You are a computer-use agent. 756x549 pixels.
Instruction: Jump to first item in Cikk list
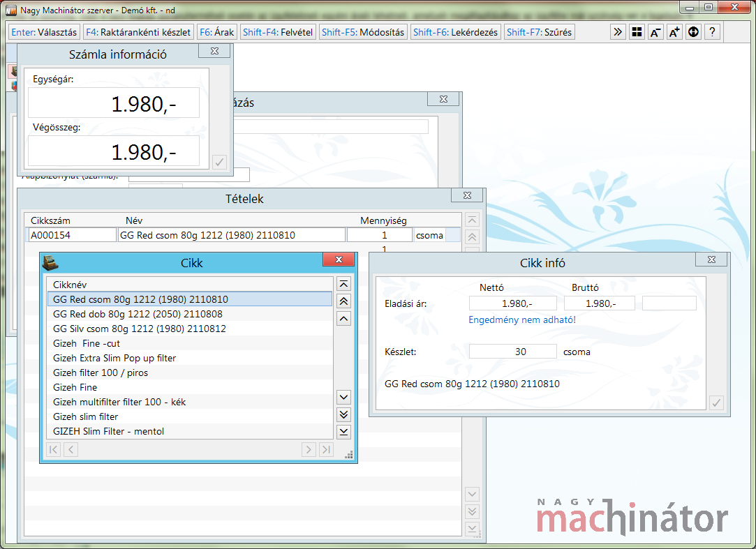[x=343, y=284]
